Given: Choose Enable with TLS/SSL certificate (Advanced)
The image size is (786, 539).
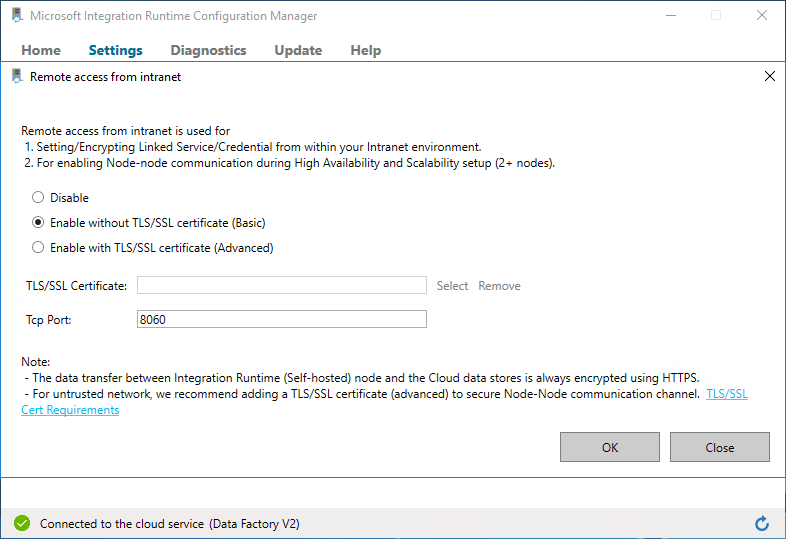Looking at the screenshot, I should (x=38, y=248).
